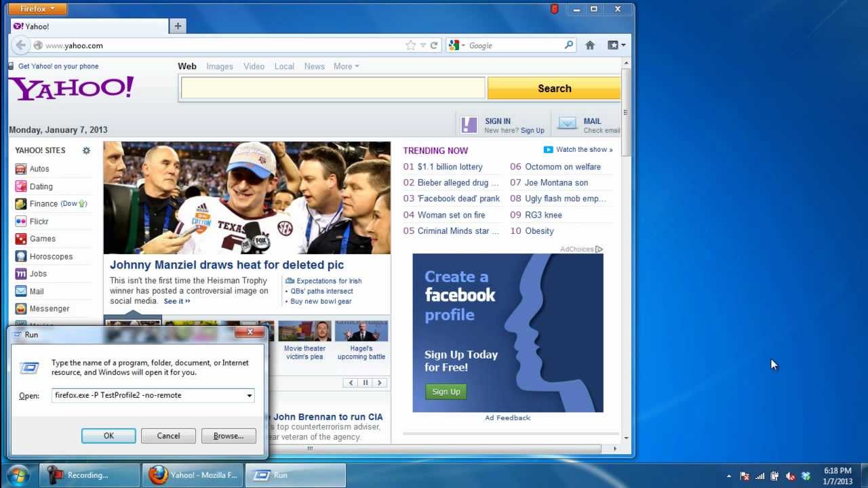Expand the More search dropdown
Screen dimensions: 868x488
(347, 66)
